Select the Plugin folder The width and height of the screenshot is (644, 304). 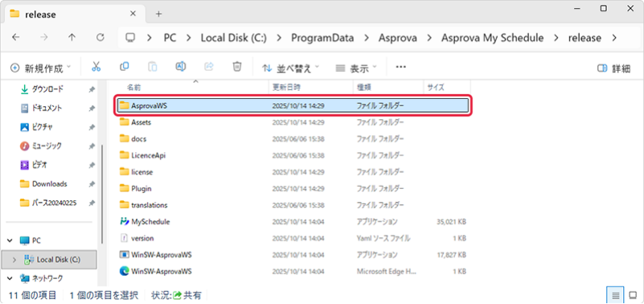(292, 188)
